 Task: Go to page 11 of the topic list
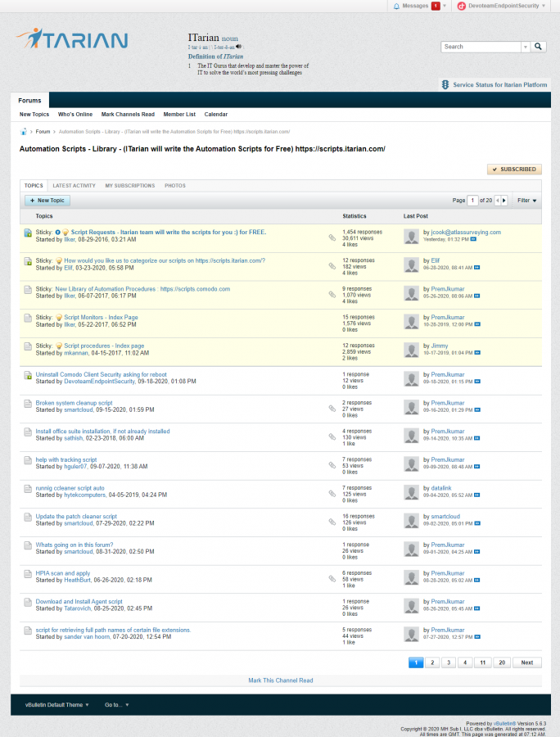tap(482, 662)
